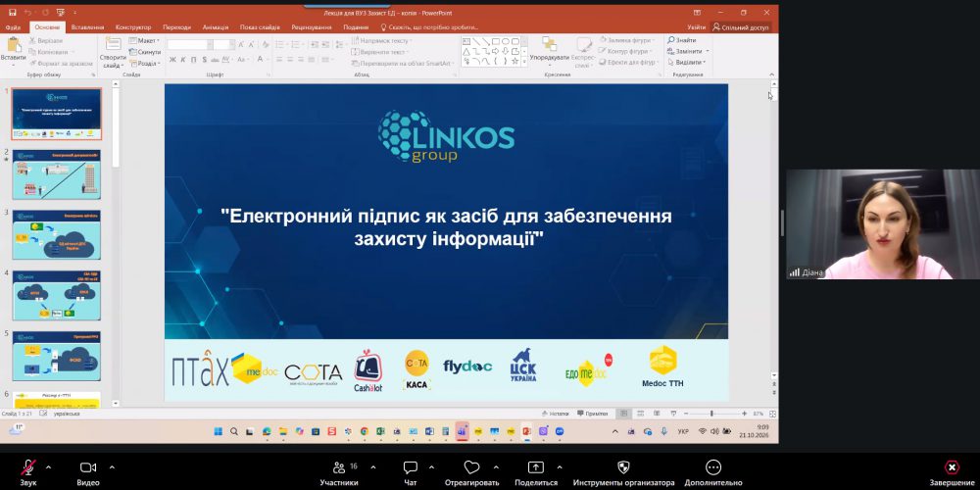Click the Спільний доступ (Share) button
980x490 pixels.
coord(741,27)
